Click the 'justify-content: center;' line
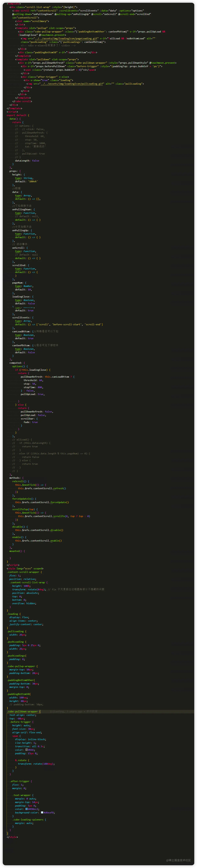 point(26,624)
